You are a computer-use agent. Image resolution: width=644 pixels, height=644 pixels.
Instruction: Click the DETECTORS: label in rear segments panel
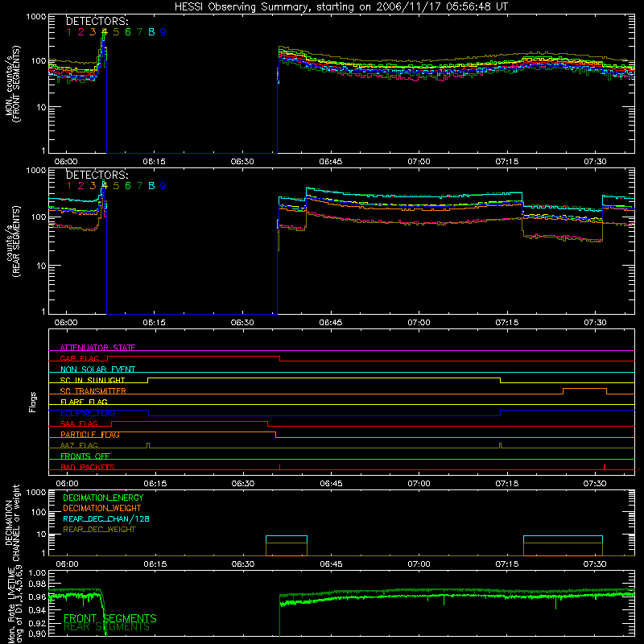[97, 175]
